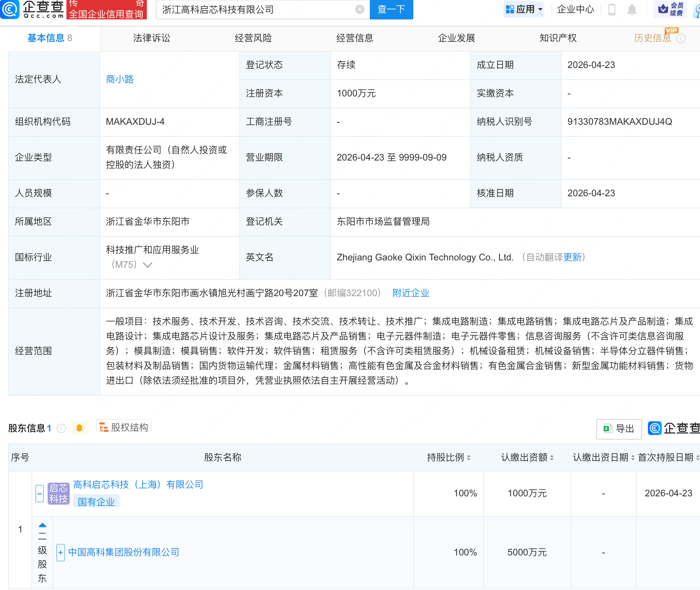The height and width of the screenshot is (590, 700).
Task: Click the clear (×) icon inside search box
Action: click(359, 10)
